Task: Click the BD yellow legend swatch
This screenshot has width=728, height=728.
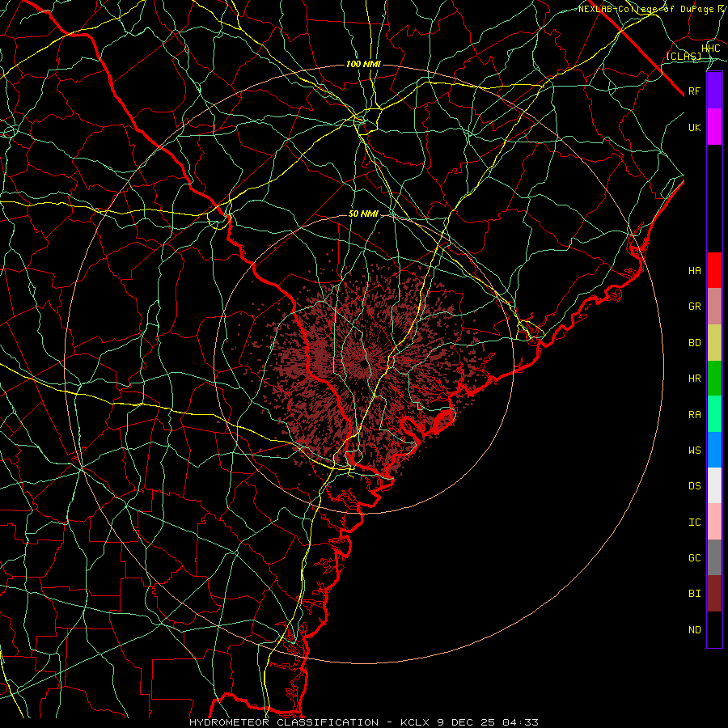Action: point(714,343)
